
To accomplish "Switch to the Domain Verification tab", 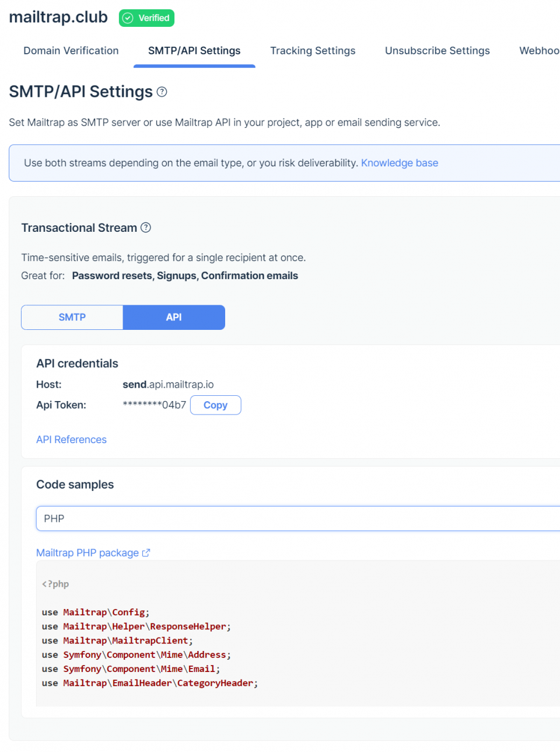I will (x=71, y=51).
